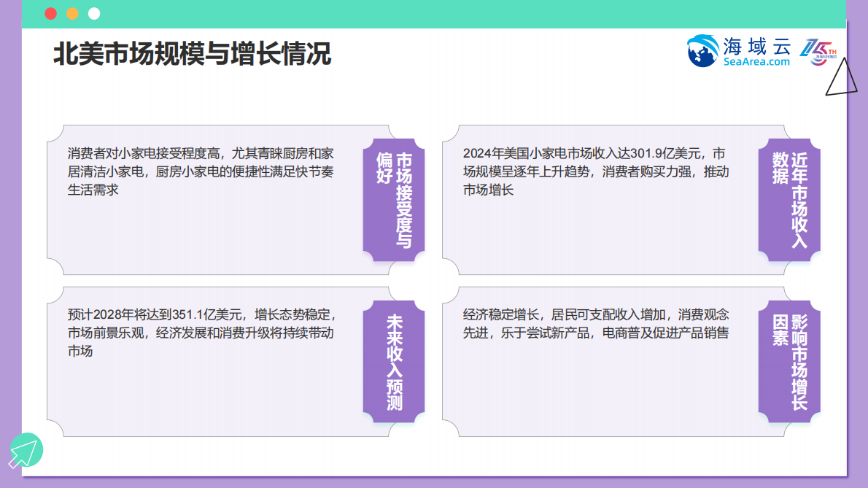Click the SeaArea.com globe logo

(702, 51)
